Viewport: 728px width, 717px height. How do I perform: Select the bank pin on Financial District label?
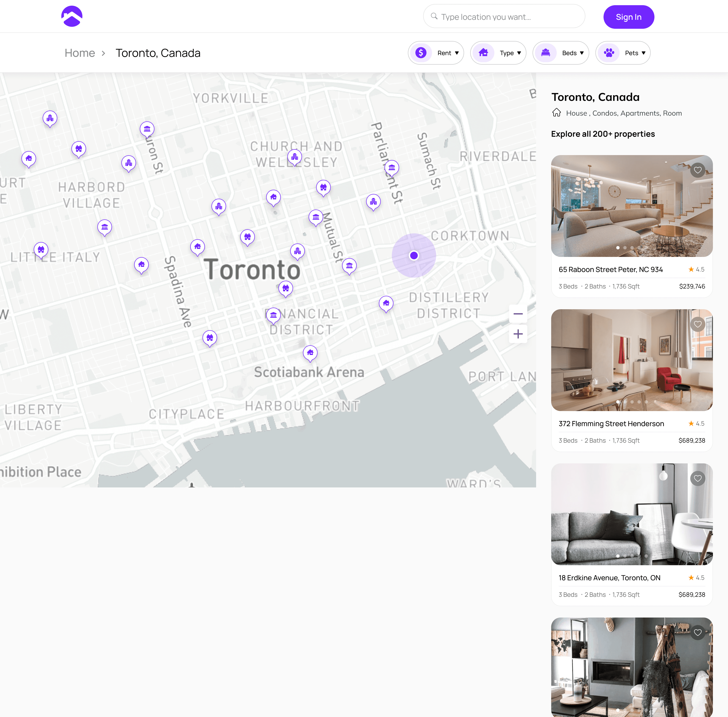point(273,316)
